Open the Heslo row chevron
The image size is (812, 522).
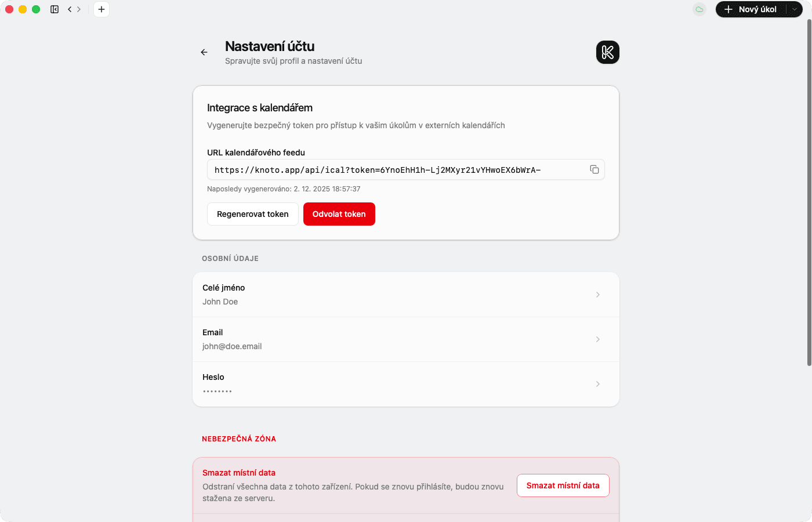(x=597, y=384)
